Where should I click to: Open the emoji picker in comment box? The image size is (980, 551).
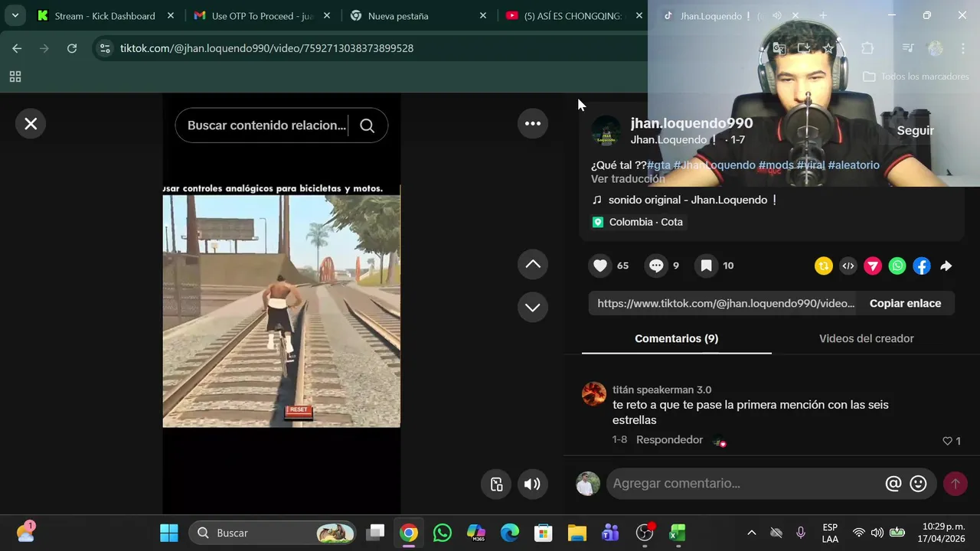coord(918,484)
